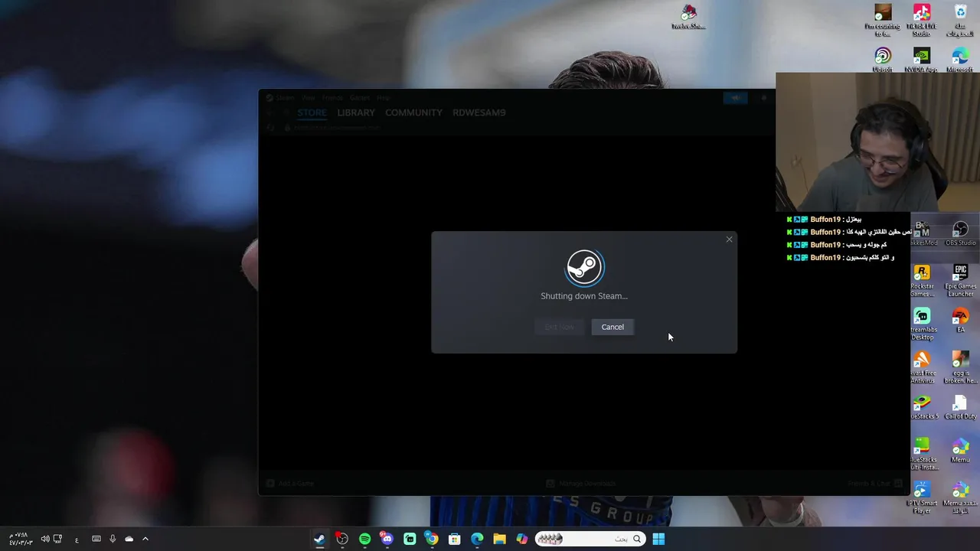This screenshot has width=980, height=551.
Task: Open the LIBRARY tab in Steam window
Action: (356, 112)
